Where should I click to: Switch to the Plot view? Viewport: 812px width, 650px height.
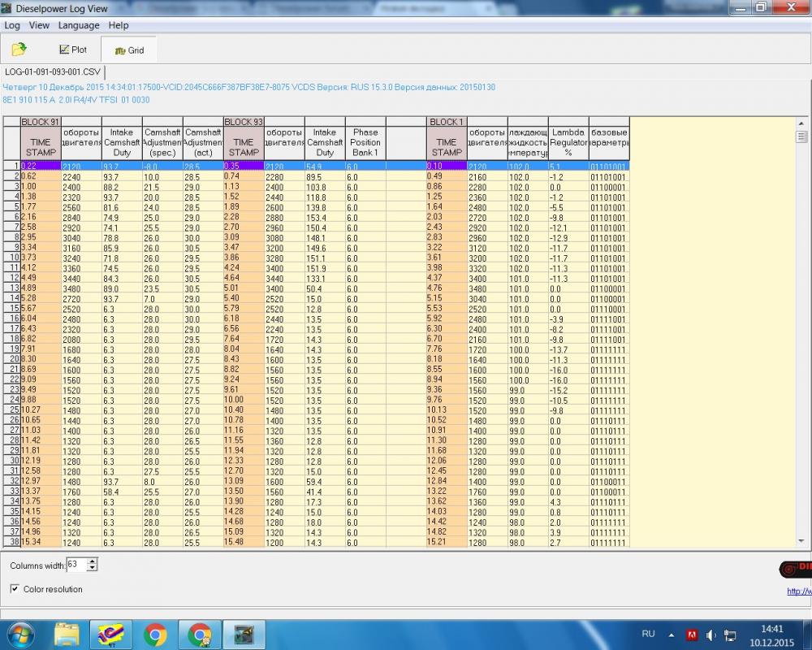click(x=73, y=50)
